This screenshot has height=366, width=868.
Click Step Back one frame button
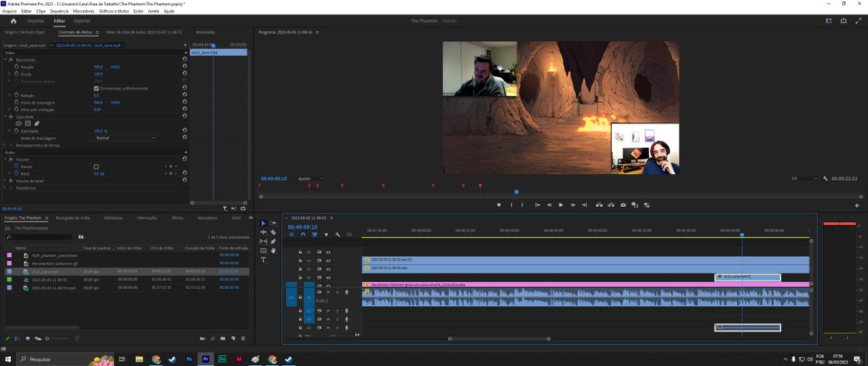[549, 205]
